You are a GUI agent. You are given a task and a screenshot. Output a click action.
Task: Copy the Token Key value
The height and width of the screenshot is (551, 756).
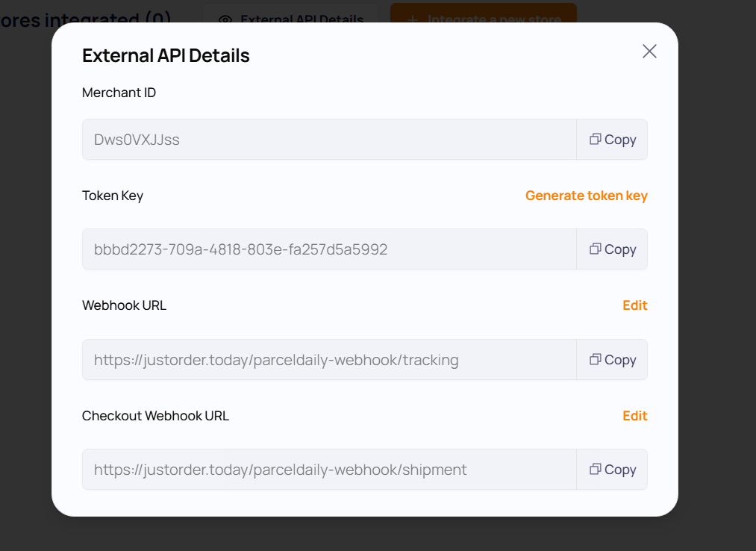(612, 249)
